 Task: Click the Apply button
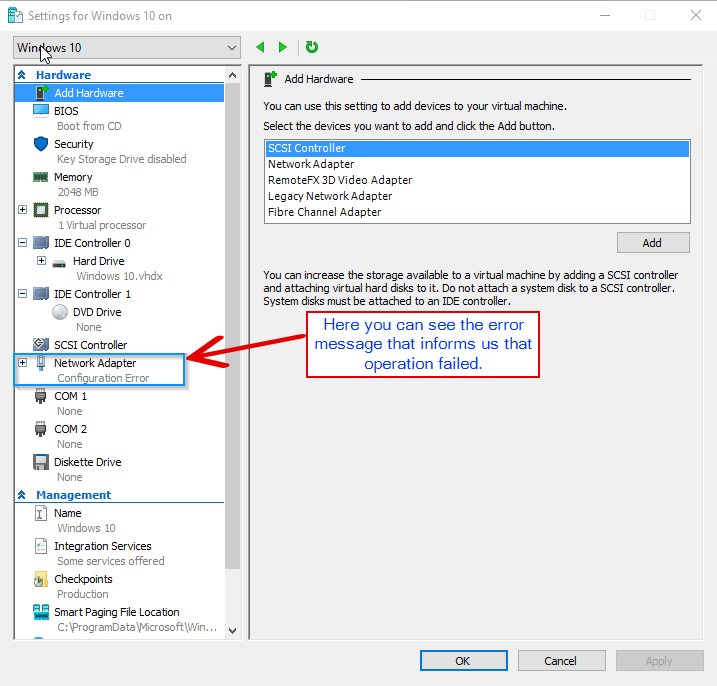(x=659, y=661)
